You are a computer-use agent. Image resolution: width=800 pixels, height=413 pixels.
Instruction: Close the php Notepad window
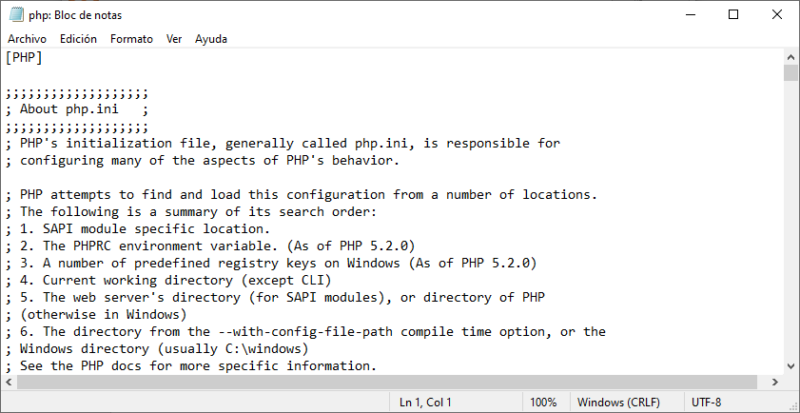[777, 15]
